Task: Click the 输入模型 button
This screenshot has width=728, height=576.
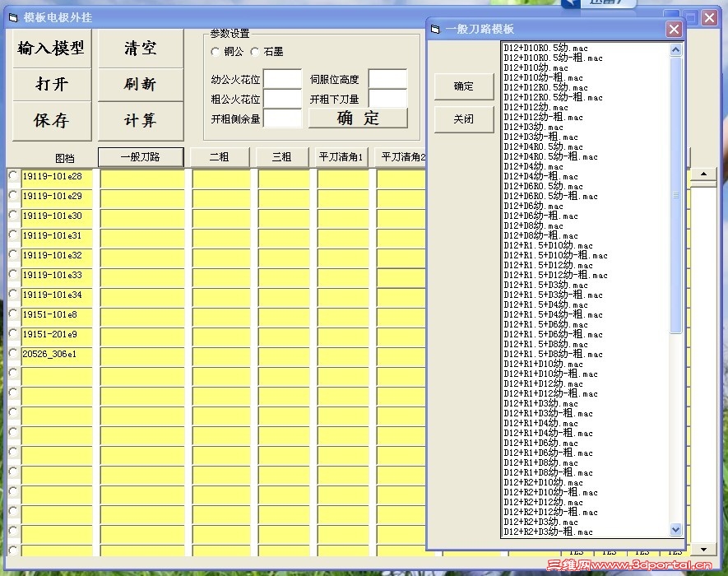Action: pyautogui.click(x=52, y=49)
